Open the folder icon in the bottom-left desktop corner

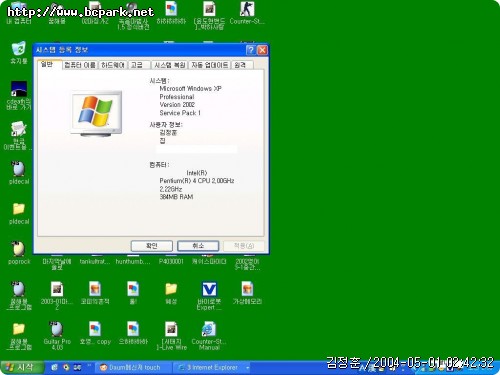(x=19, y=329)
